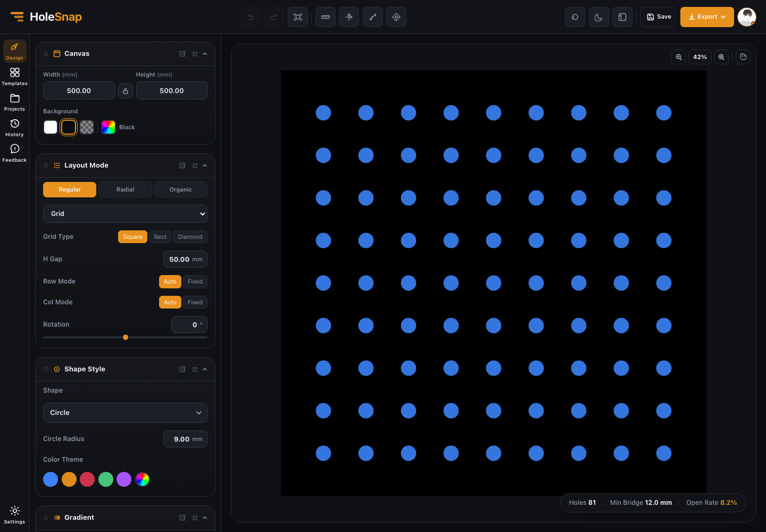Click the fit-to-screen frame icon
Screen dimensions: 766x532
298,17
